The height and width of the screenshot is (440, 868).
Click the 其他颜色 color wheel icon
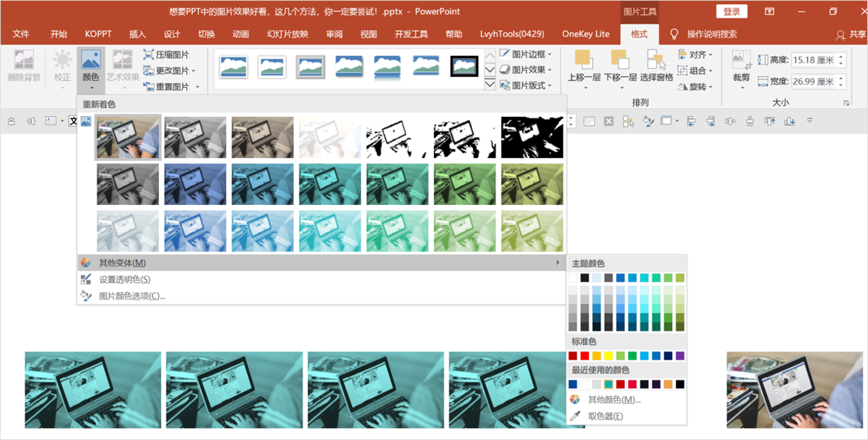pyautogui.click(x=575, y=399)
